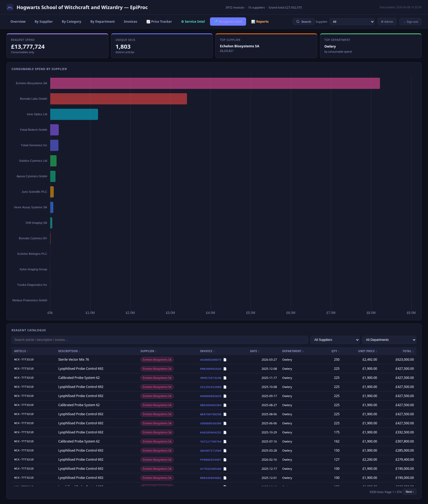Go to Next page of catalogue

409,492
